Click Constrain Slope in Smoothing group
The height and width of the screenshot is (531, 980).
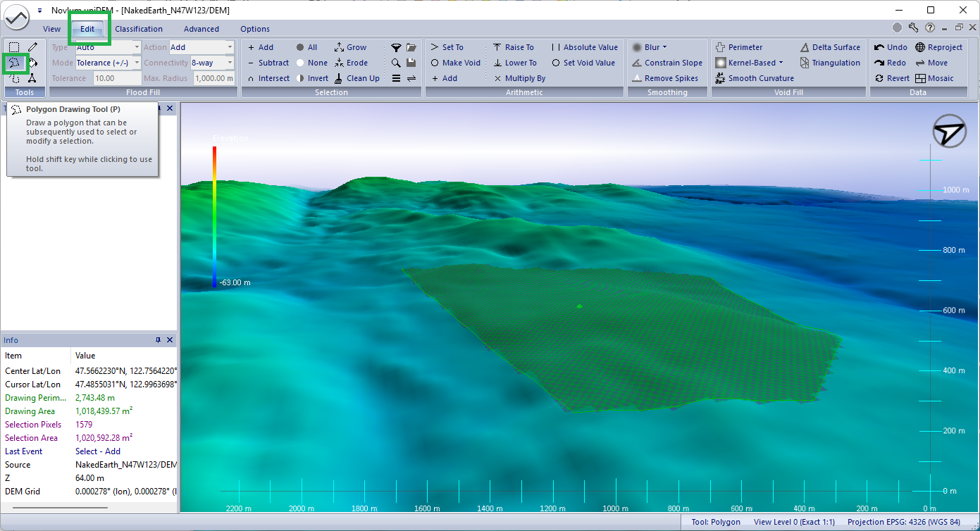click(667, 63)
